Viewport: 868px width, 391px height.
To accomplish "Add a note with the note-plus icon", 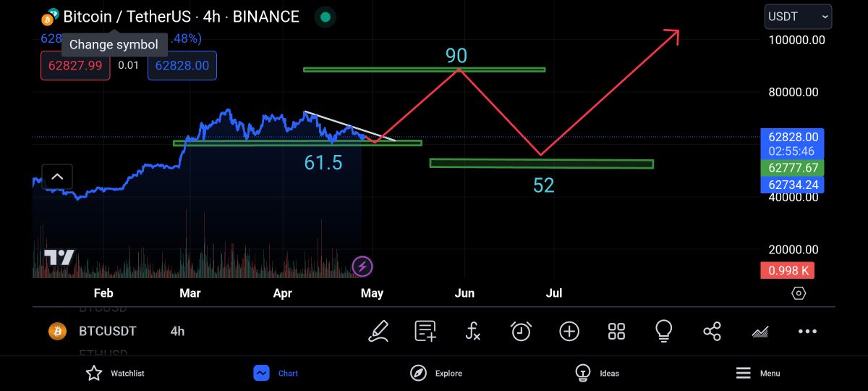I will (425, 332).
